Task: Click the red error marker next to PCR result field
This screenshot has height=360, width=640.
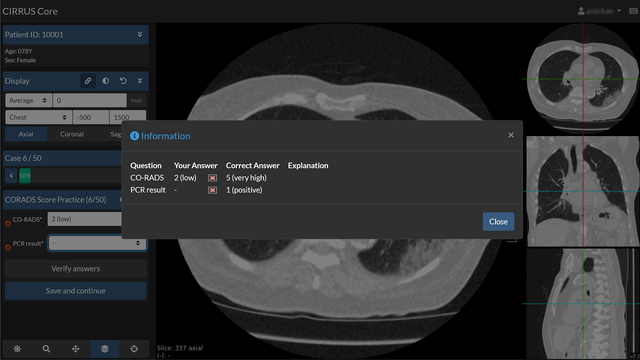Action: (x=8, y=247)
